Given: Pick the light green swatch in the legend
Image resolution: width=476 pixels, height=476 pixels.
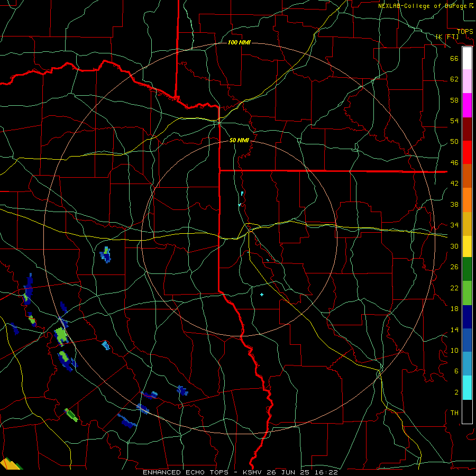Looking at the screenshot, I should (467, 293).
